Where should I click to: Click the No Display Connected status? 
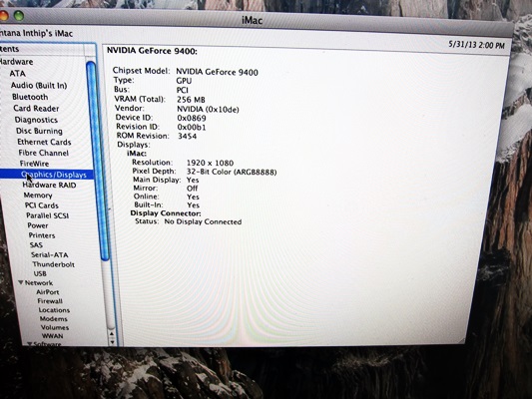203,222
